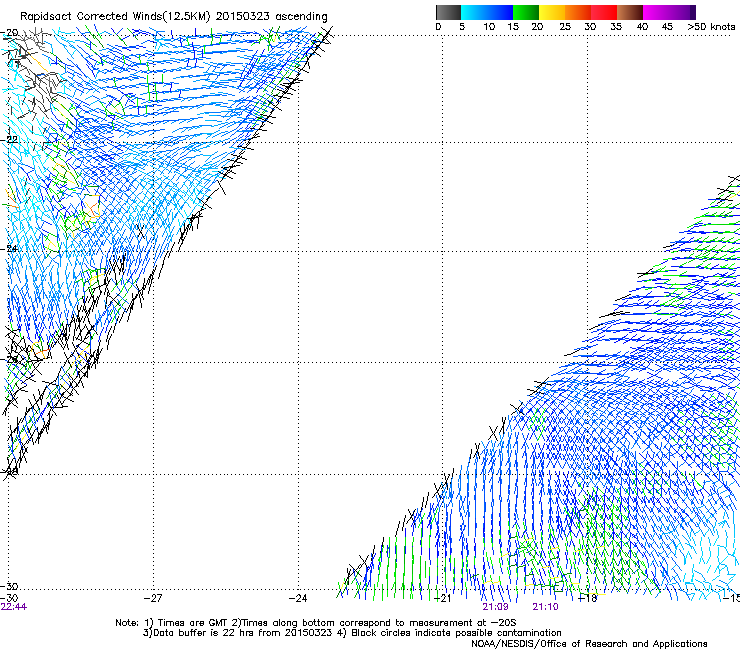The height and width of the screenshot is (650, 740).
Task: Click the legend tick label "10"
Action: [x=489, y=27]
